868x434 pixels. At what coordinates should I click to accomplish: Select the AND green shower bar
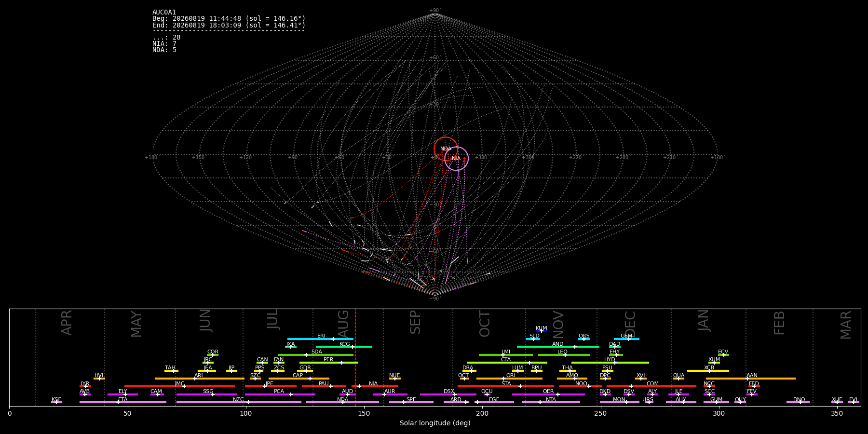pyautogui.click(x=558, y=347)
